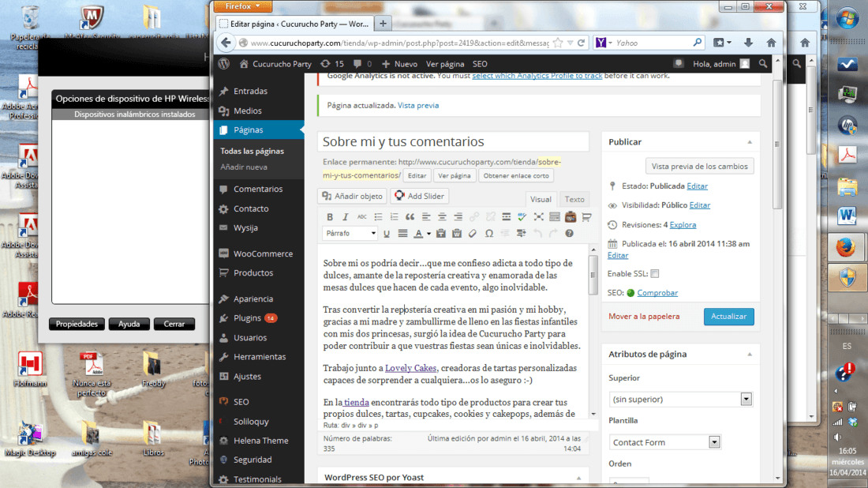Insert a blockquote

410,217
